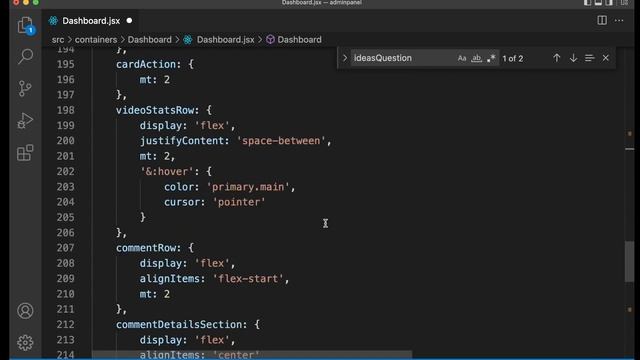Open the Extensions view

[x=25, y=153]
